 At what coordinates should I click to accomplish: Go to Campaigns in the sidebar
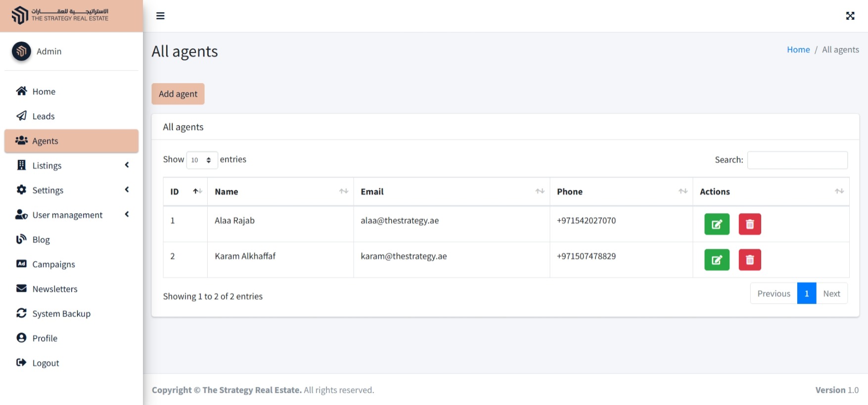pos(53,265)
